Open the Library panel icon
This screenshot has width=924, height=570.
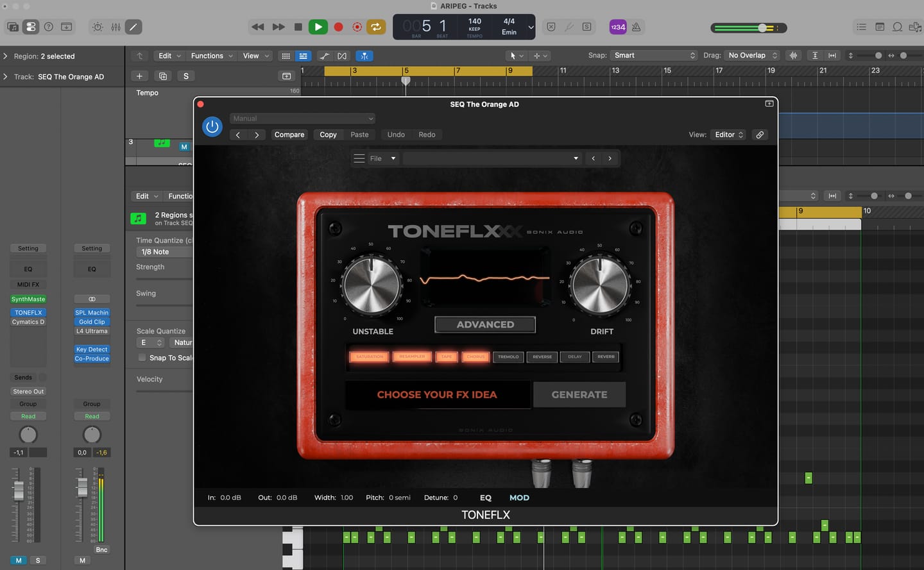(x=13, y=27)
